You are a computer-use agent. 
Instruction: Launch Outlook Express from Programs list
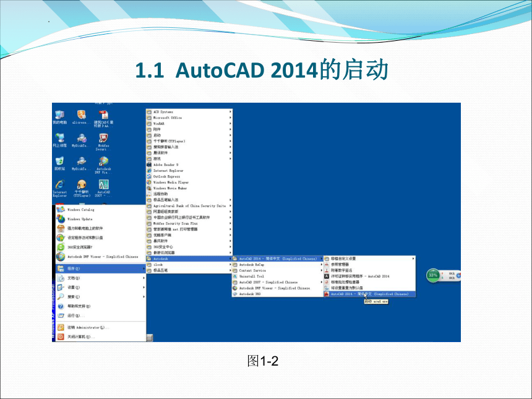point(189,176)
